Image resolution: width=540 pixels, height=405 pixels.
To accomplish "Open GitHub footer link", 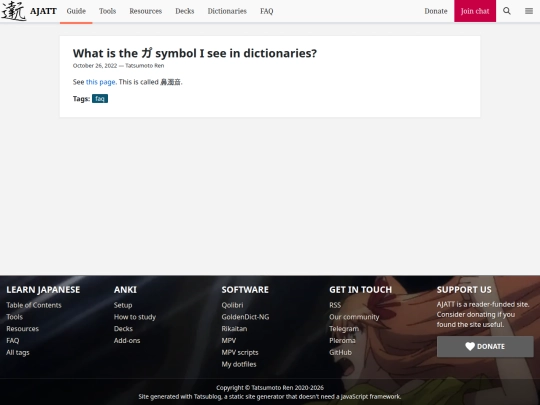I will pos(340,352).
